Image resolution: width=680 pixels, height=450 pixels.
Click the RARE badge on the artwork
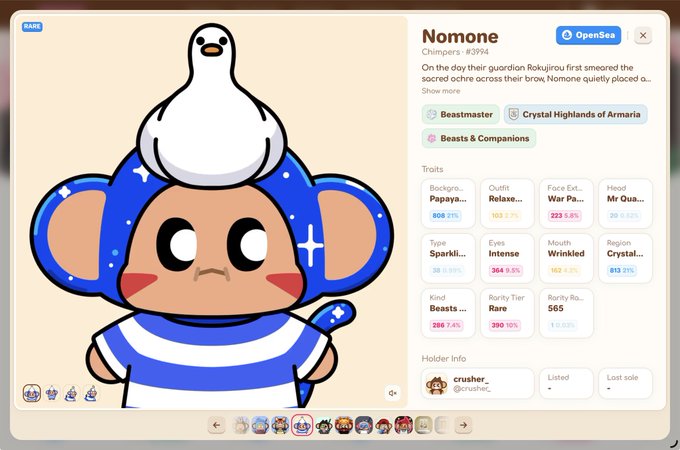[32, 26]
